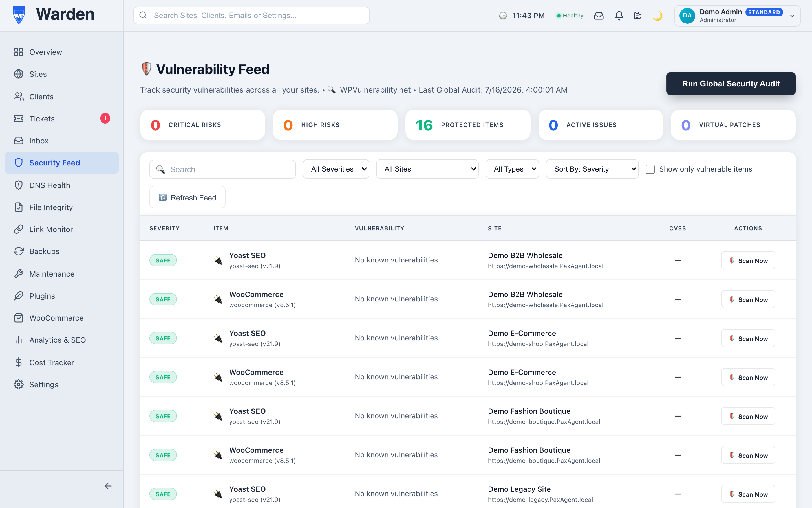Run Global Security Audit
The image size is (812, 508).
(731, 83)
